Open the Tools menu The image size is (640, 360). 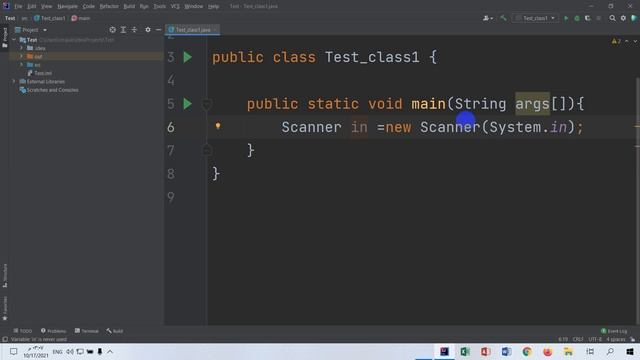click(x=160, y=7)
